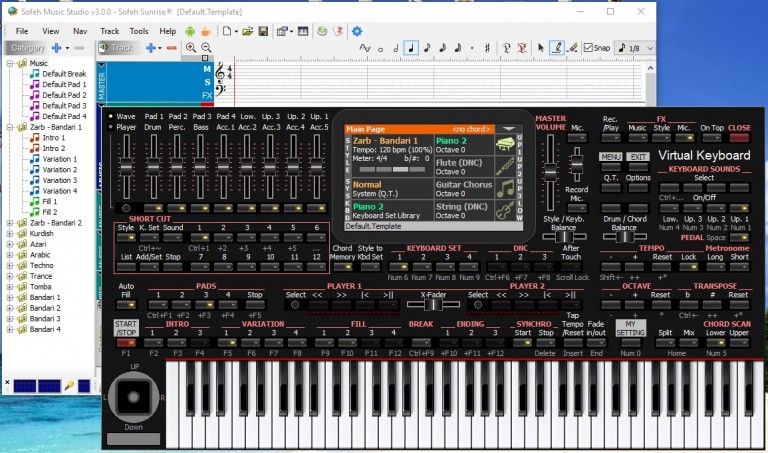The width and height of the screenshot is (768, 453).
Task: Expand the Zarb - Bandari 2 tree node
Action: coord(9,223)
